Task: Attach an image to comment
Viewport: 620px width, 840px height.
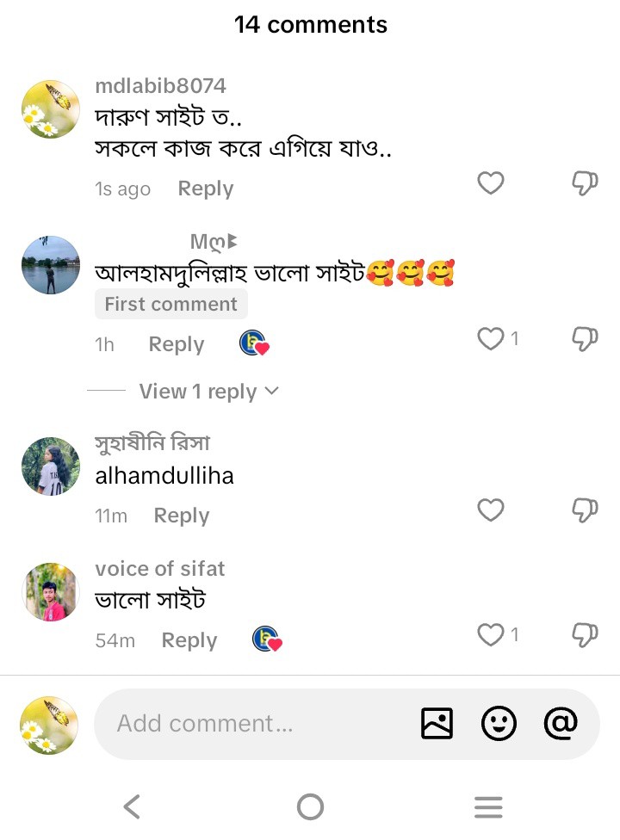Action: pyautogui.click(x=437, y=724)
